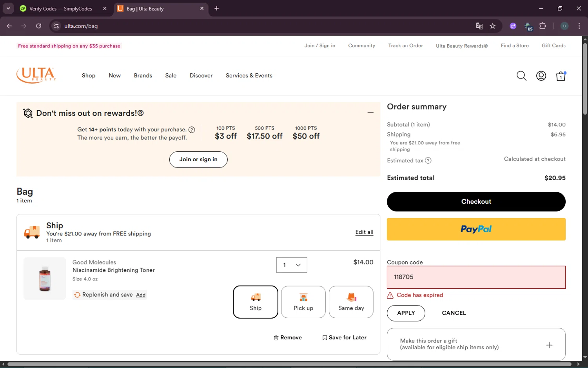
Task: Open the Services & Events menu
Action: 249,76
